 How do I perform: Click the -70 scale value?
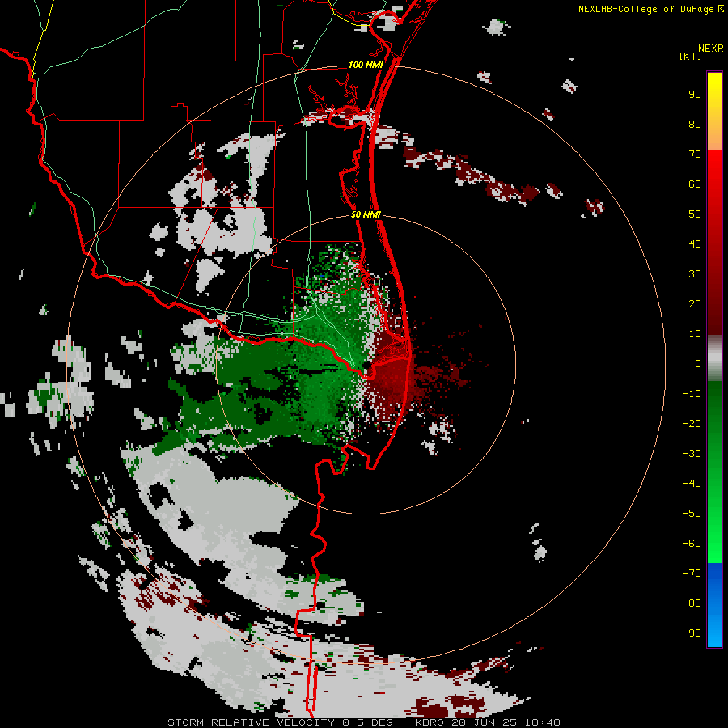(692, 573)
